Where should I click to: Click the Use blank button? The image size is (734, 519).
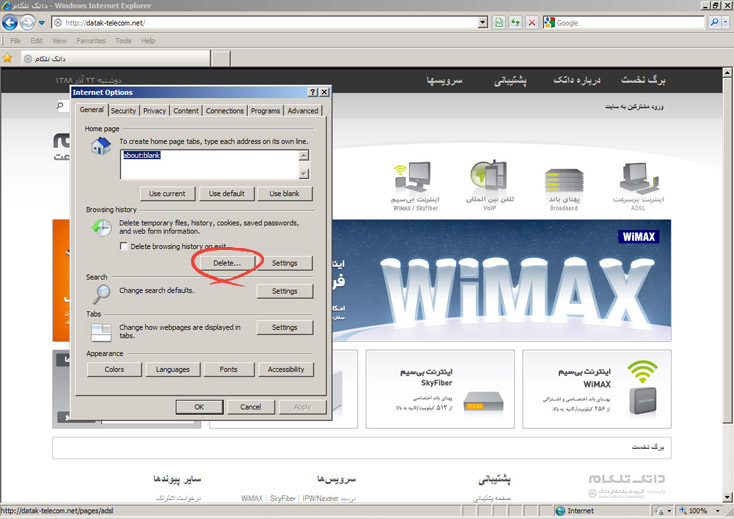pyautogui.click(x=285, y=193)
